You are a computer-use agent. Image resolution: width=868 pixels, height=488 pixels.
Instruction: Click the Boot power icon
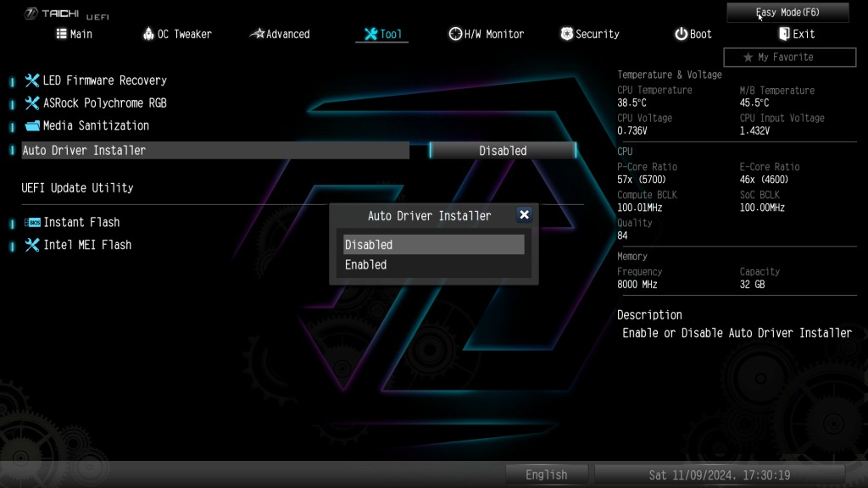click(x=681, y=34)
